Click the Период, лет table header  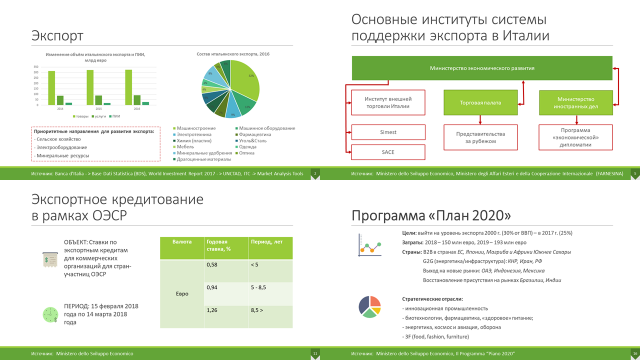pyautogui.click(x=270, y=248)
